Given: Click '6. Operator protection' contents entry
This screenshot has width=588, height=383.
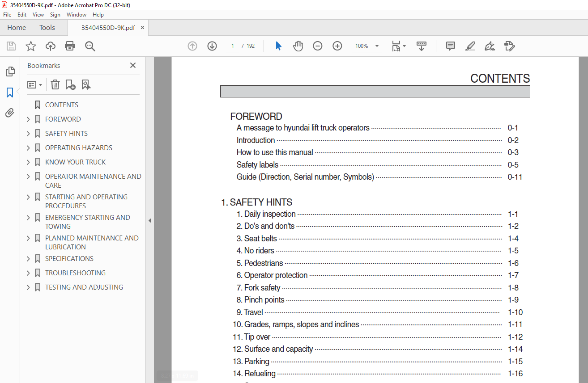Looking at the screenshot, I should (272, 275).
